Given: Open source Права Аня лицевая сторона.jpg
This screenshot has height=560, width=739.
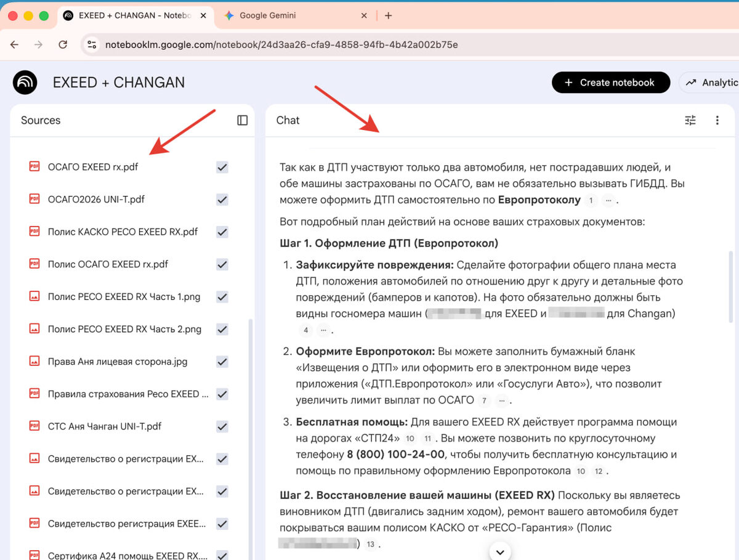Looking at the screenshot, I should coord(118,362).
